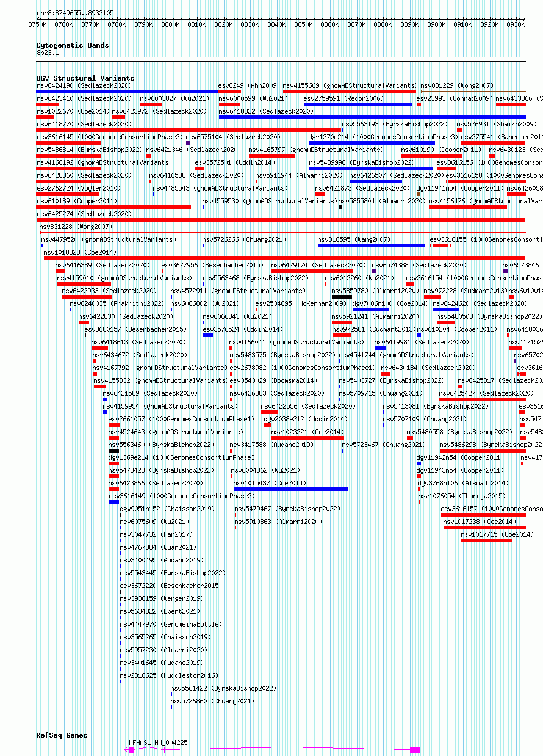The image size is (543, 756).
Task: Open variant esv8249 (Ahn2009)
Action: pos(249,85)
